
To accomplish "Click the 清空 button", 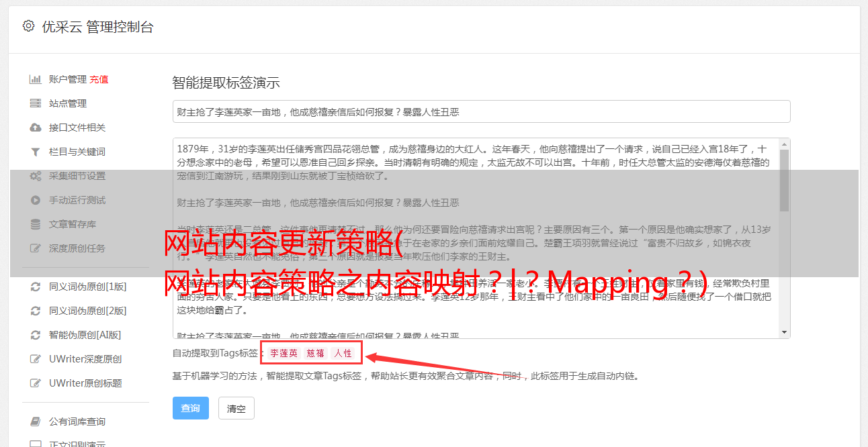I will click(x=236, y=408).
